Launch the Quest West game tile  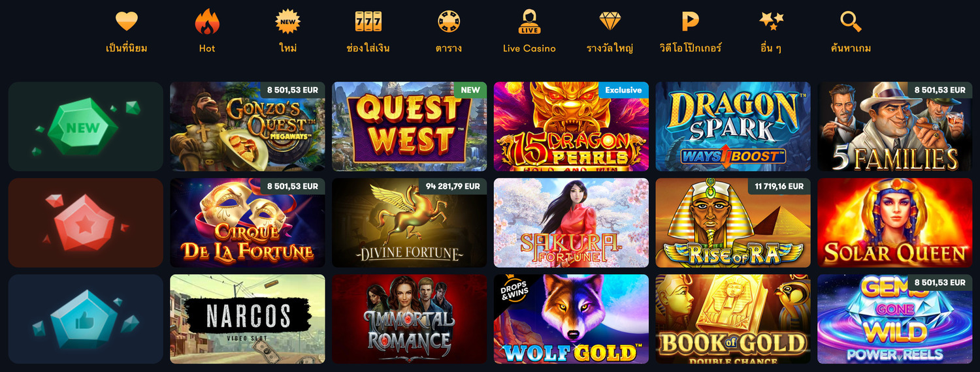pos(410,127)
